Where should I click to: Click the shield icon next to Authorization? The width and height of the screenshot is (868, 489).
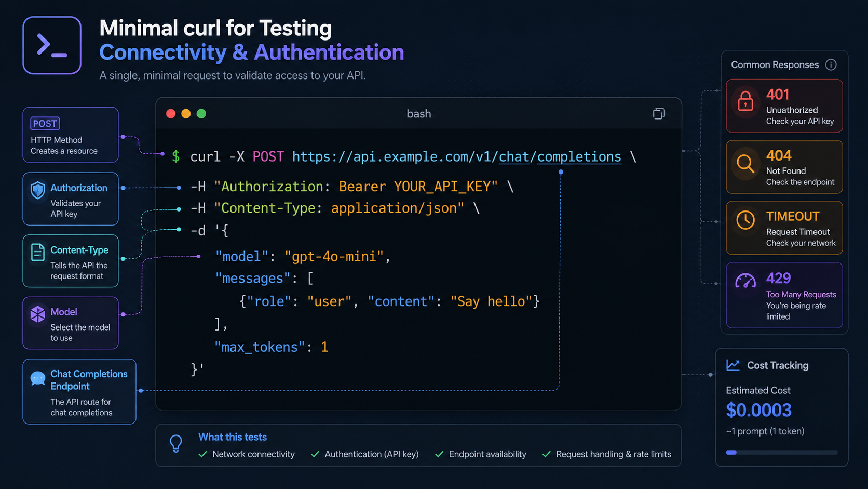38,190
